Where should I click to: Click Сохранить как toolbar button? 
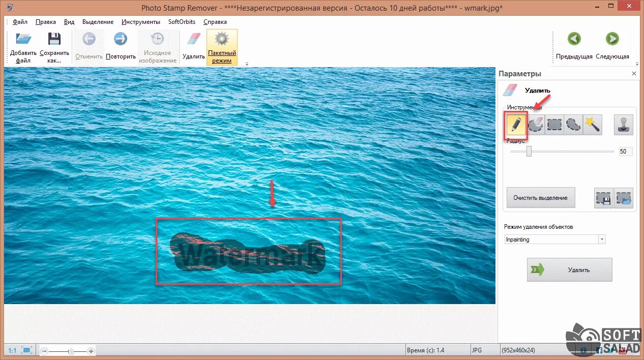[x=54, y=47]
